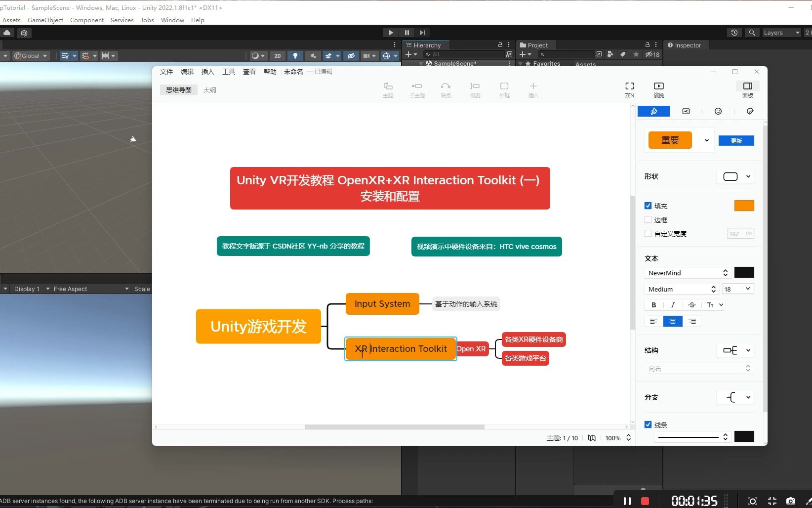Switch to the Inspector tab
Image resolution: width=812 pixels, height=508 pixels.
coord(686,45)
